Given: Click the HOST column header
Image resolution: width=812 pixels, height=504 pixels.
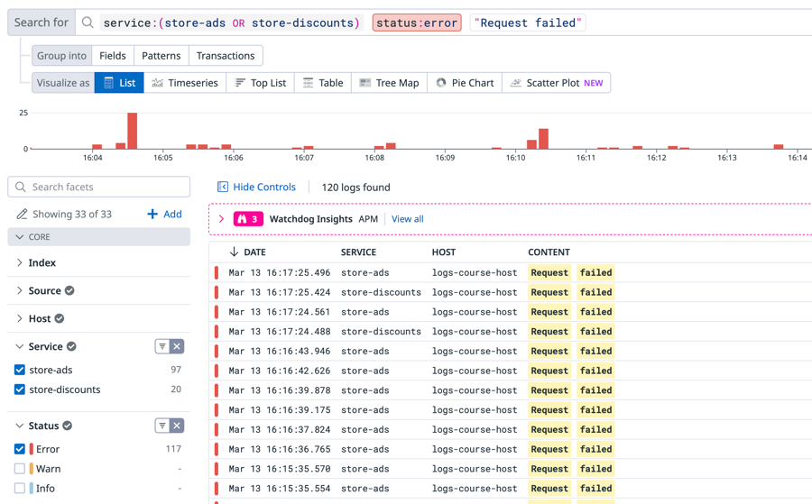Looking at the screenshot, I should pos(444,252).
